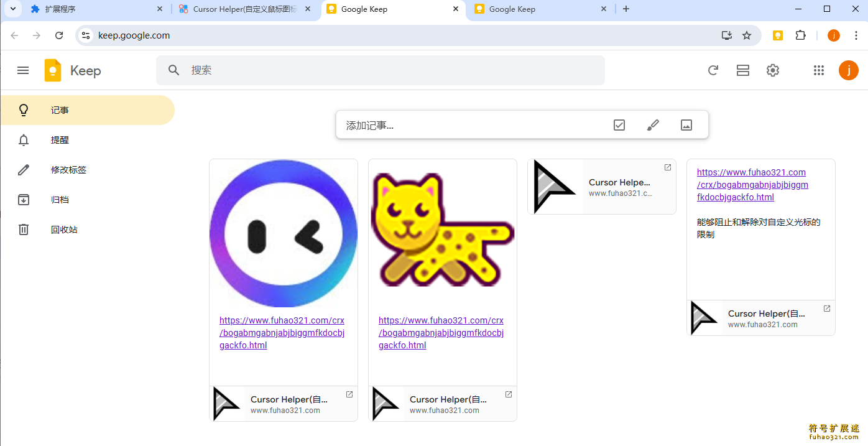
Task: Open fuhao321 link in the text note
Action: (x=752, y=185)
